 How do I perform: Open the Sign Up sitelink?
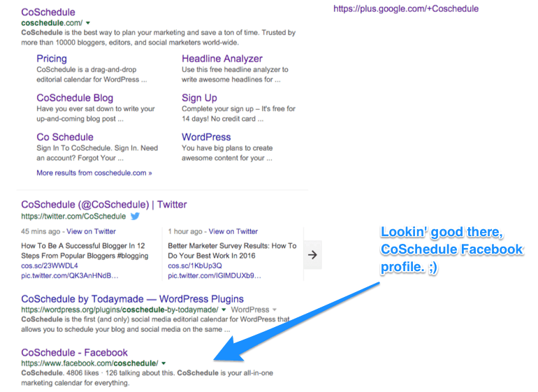(199, 98)
